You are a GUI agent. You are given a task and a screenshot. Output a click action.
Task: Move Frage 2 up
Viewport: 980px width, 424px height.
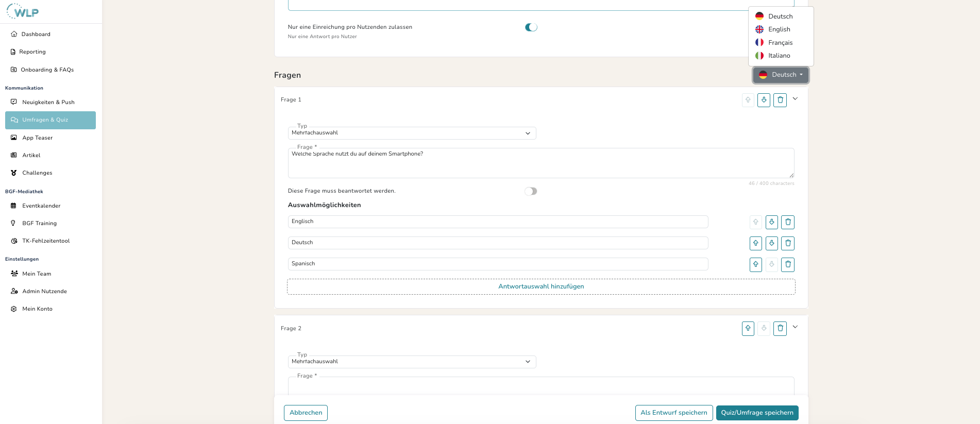(x=748, y=328)
